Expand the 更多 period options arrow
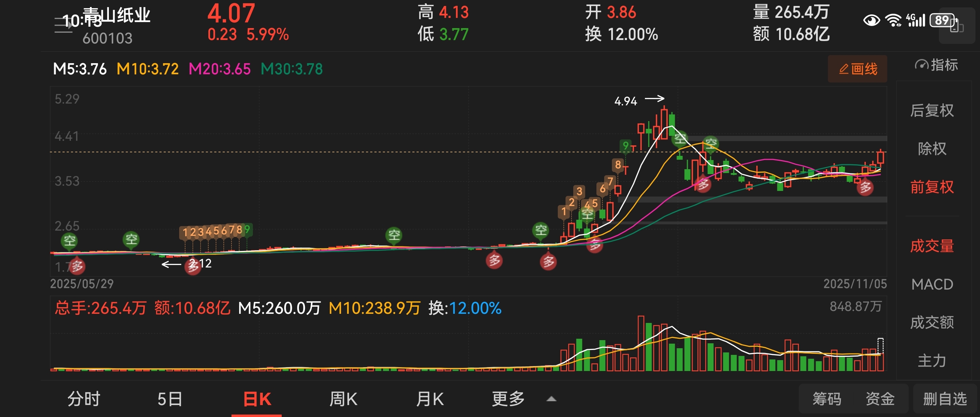Viewport: 980px width, 417px height. click(551, 399)
